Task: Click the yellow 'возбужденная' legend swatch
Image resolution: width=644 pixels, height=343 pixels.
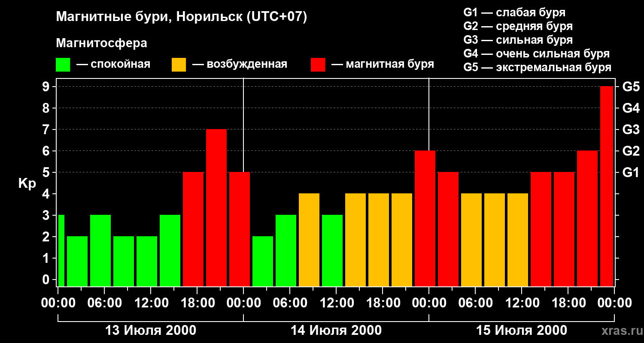Action: [179, 65]
